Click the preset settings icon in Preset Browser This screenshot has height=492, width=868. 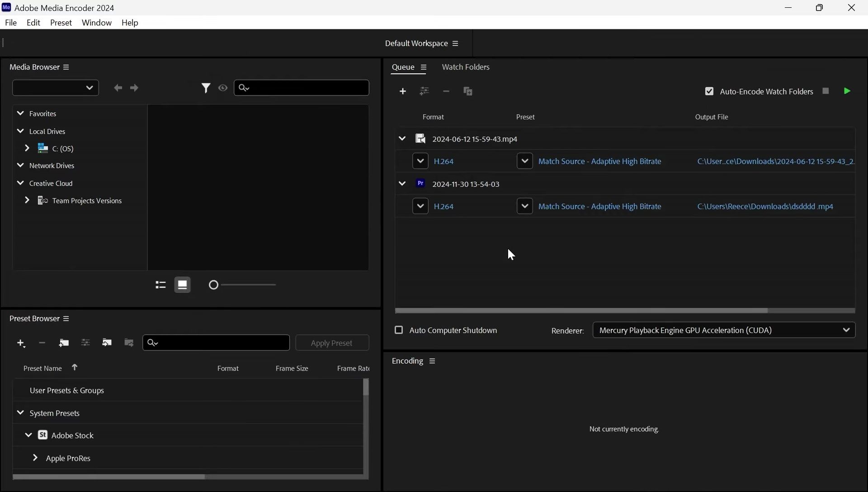[x=85, y=343]
